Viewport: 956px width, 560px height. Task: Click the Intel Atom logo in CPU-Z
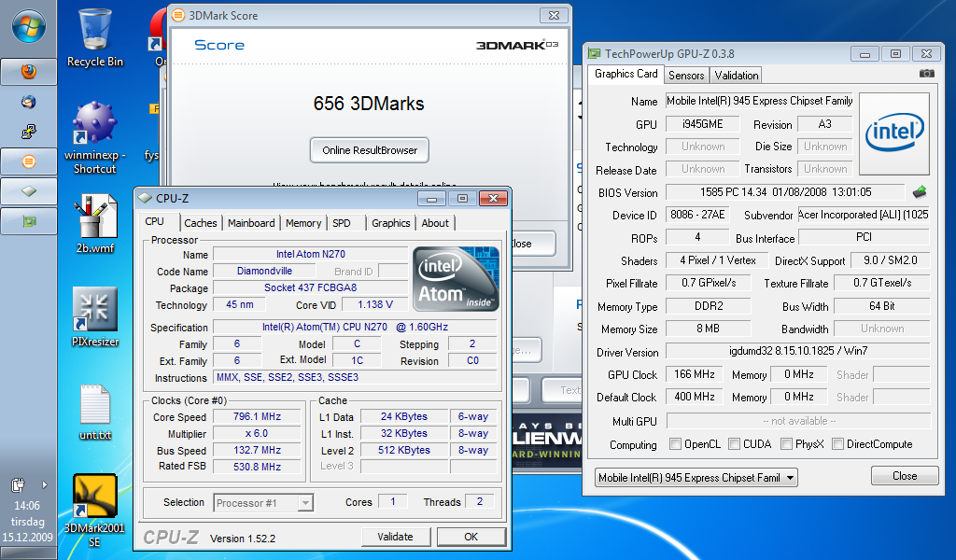pyautogui.click(x=456, y=279)
